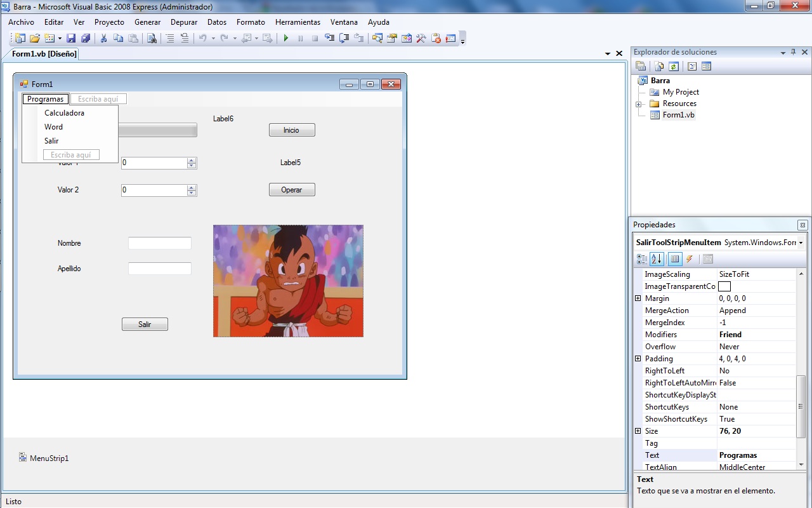The height and width of the screenshot is (508, 812).
Task: Click the Add New Item toolbar icon
Action: (49, 38)
